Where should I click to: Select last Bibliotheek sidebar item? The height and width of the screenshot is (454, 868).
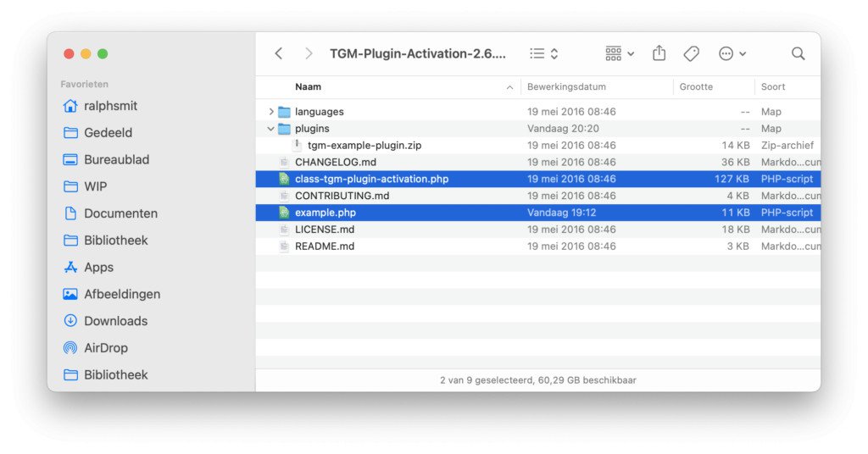coord(106,375)
